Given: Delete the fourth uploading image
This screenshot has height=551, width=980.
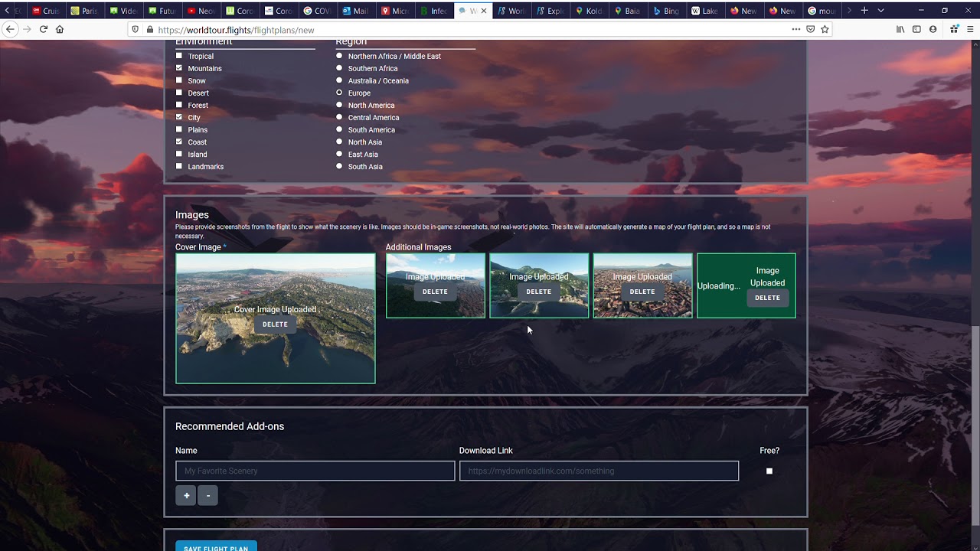Looking at the screenshot, I should [767, 298].
